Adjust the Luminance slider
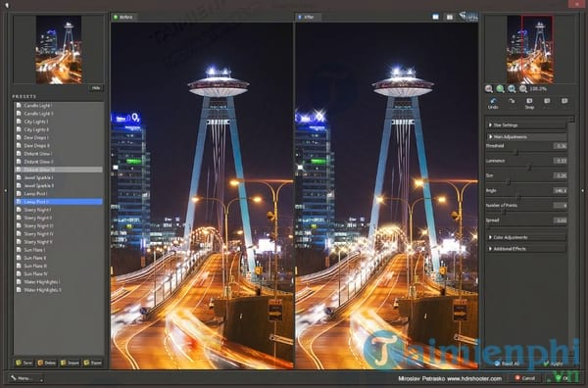This screenshot has height=388, width=588. [x=529, y=168]
